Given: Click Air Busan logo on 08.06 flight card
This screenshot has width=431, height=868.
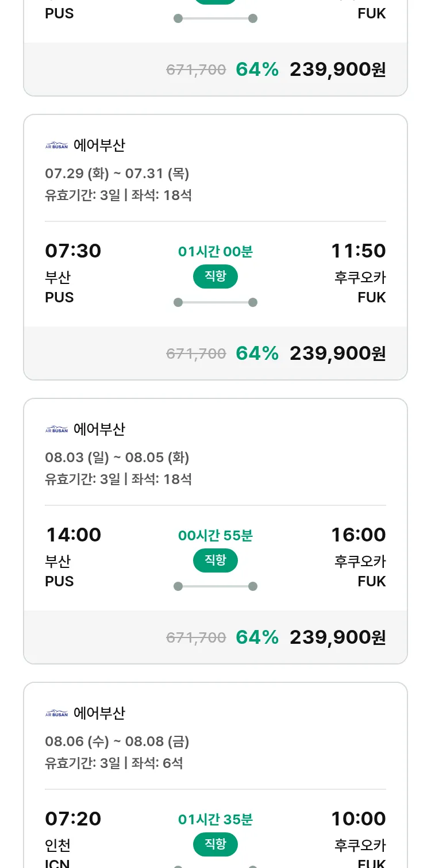Looking at the screenshot, I should (56, 713).
